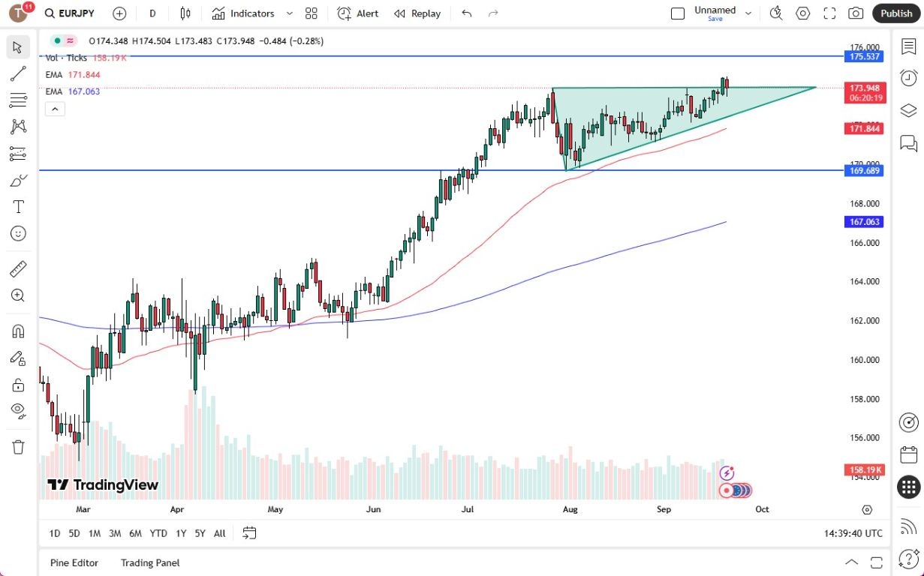Open the Unnamed layout dropdown chevron
Viewport: 924px width, 576px height.
748,12
